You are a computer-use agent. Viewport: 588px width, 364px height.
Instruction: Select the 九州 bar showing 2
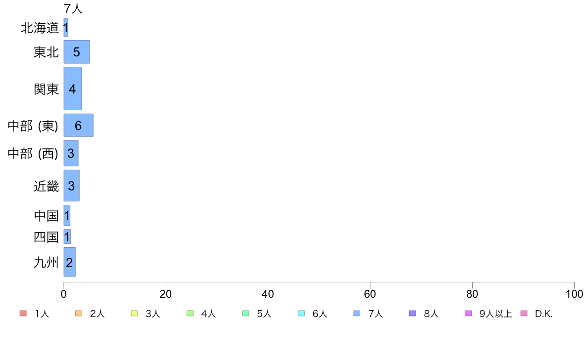(x=69, y=262)
